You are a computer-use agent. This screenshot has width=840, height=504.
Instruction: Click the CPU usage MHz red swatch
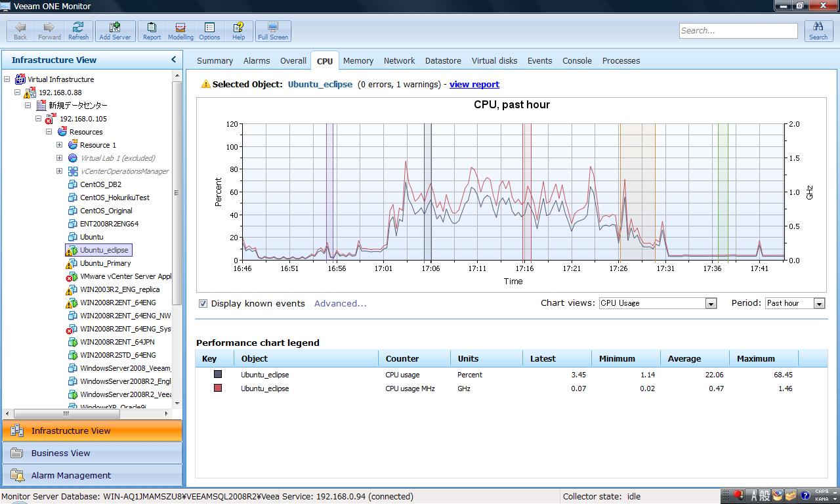click(x=218, y=388)
